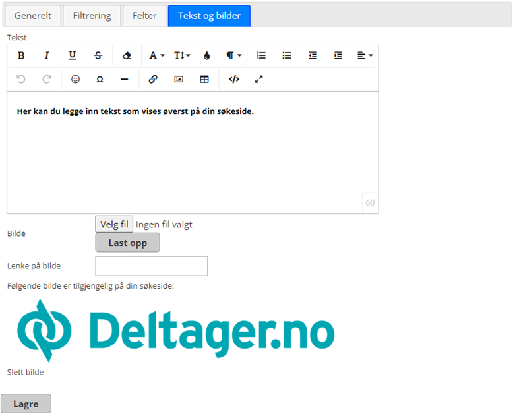Click the character counter showing 60
Image resolution: width=515 pixels, height=420 pixels.
point(370,202)
